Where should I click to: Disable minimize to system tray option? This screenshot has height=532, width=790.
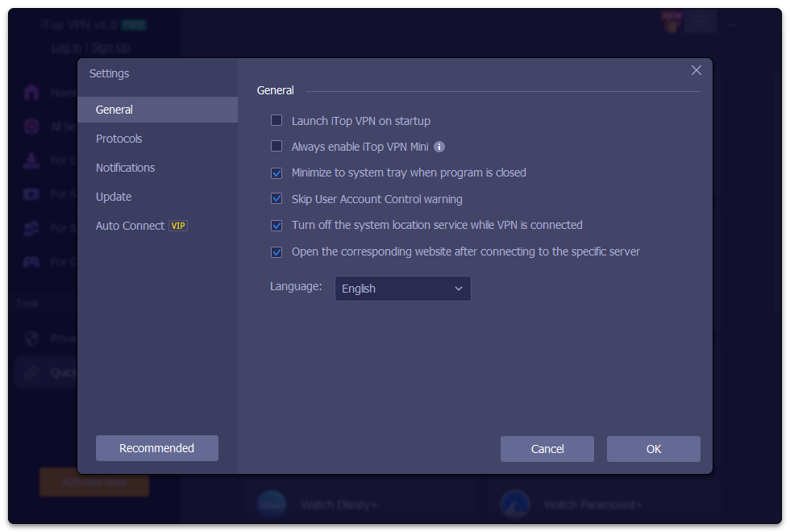pos(276,172)
